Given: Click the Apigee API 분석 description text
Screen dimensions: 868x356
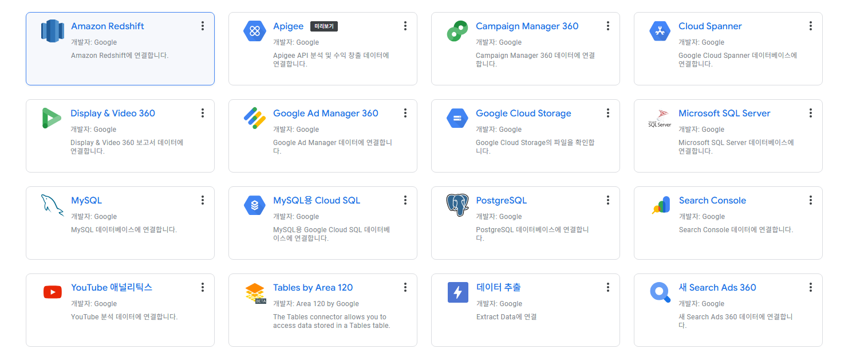Looking at the screenshot, I should 331,60.
